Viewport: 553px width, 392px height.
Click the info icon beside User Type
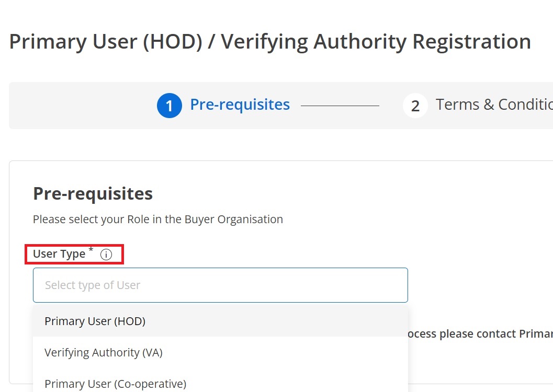pos(106,255)
